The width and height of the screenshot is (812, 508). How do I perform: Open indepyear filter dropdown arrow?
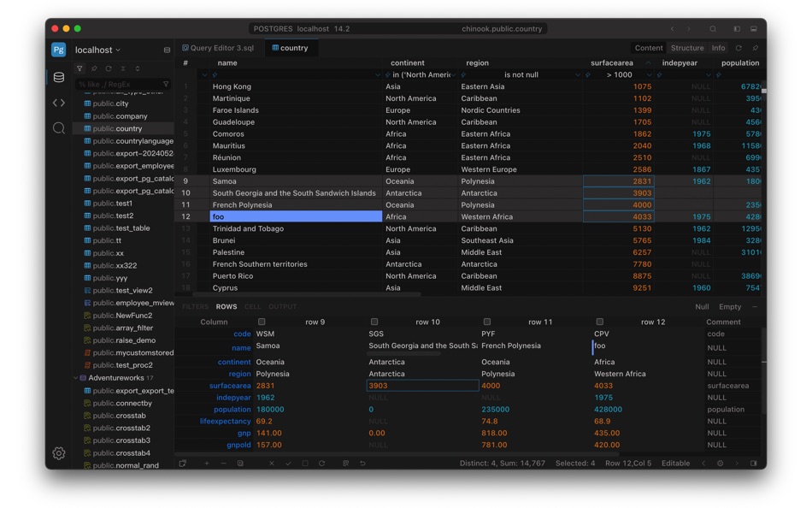pyautogui.click(x=709, y=74)
